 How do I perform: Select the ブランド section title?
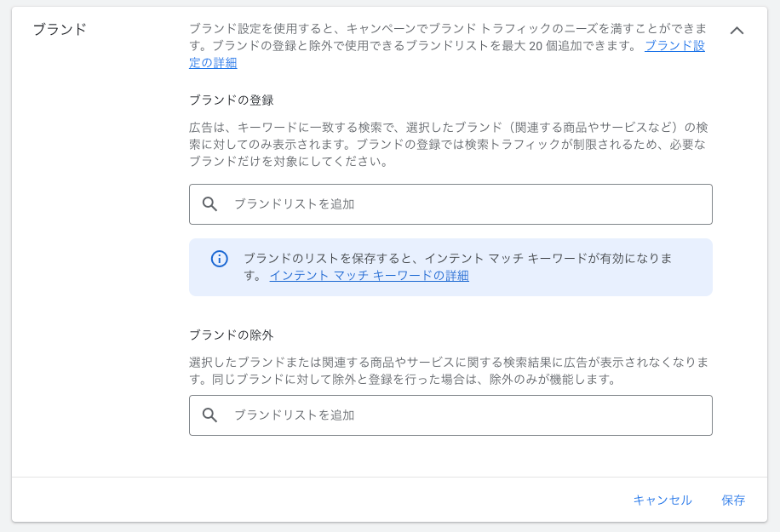tap(60, 29)
